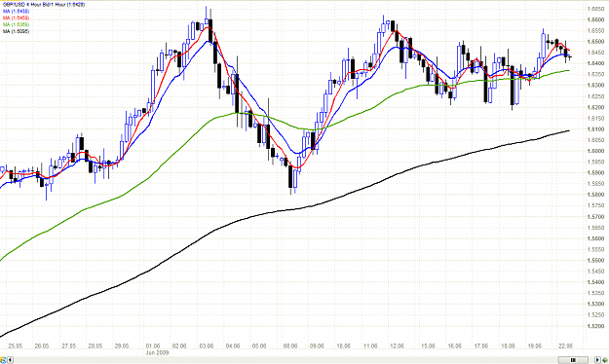The width and height of the screenshot is (609, 364).
Task: Click the Jun 2009 month label
Action: click(x=157, y=352)
